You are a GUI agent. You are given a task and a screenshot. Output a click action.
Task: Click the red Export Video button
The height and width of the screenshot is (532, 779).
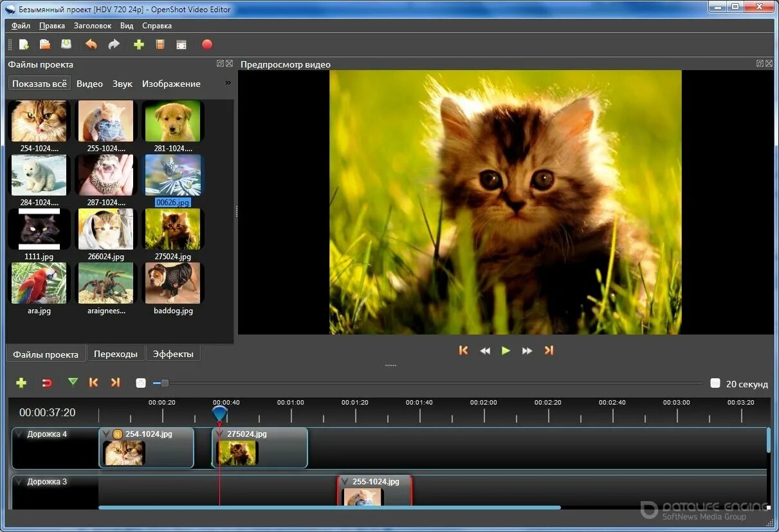pos(207,44)
